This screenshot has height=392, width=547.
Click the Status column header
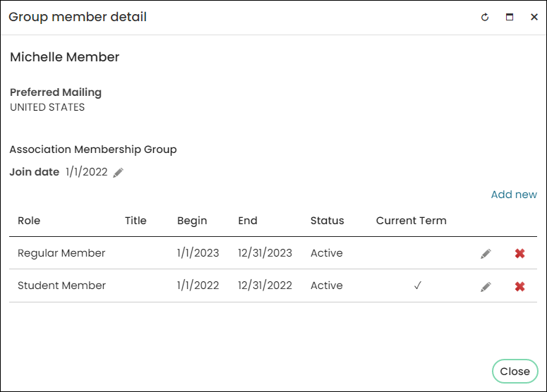coord(327,221)
